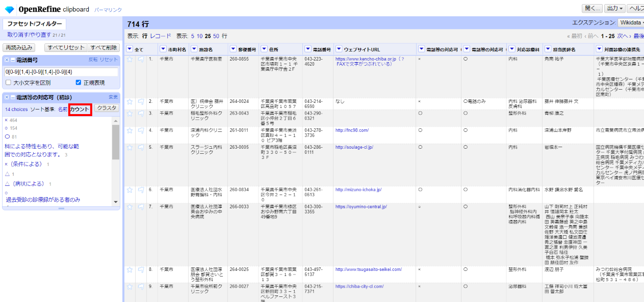Open the 郵便番号 column dropdown

click(233, 49)
